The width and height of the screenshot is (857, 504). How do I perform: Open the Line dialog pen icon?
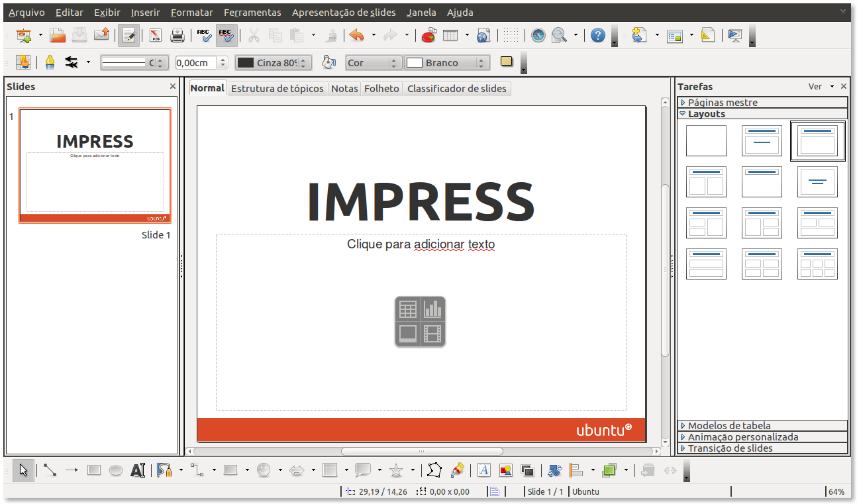point(50,62)
